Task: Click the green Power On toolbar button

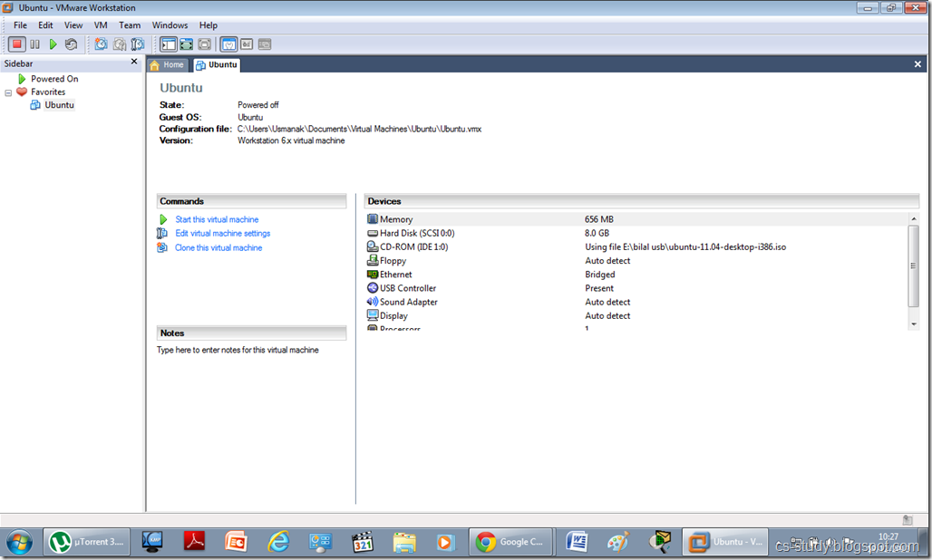Action: 53,43
